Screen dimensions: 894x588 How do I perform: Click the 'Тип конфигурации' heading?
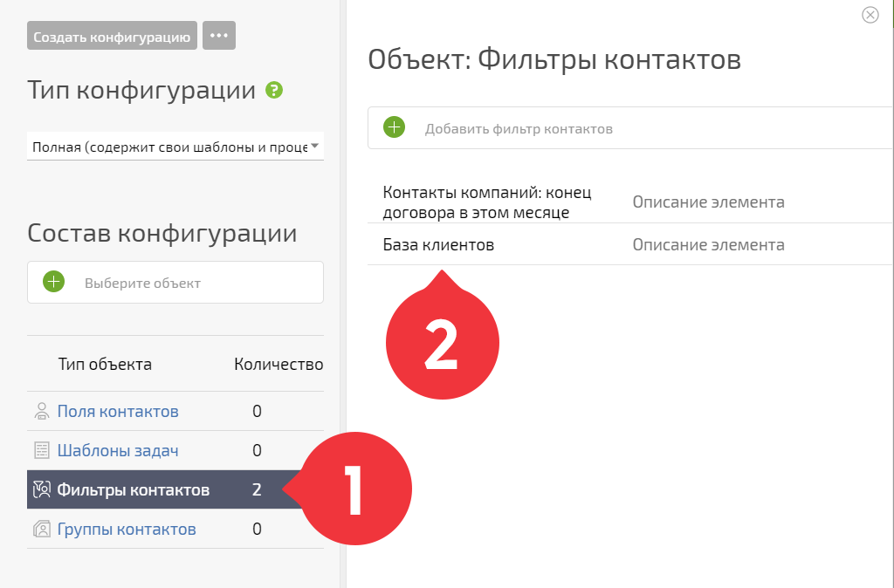pos(141,91)
